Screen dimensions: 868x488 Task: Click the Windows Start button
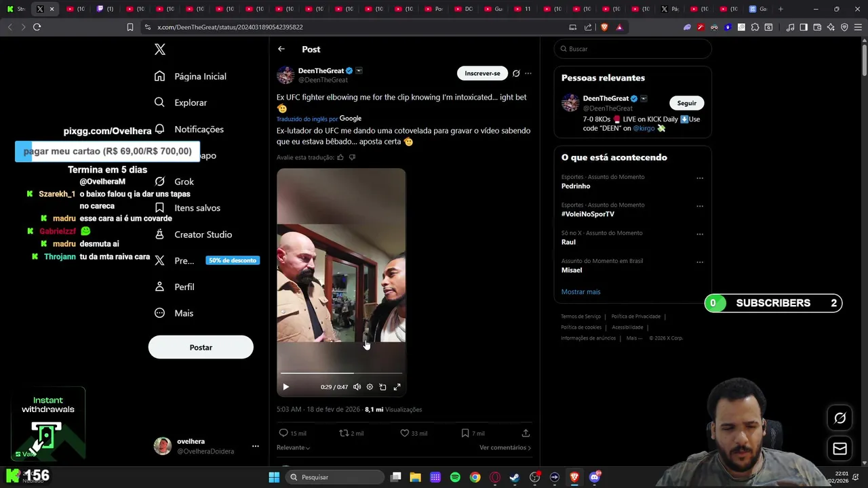pos(274,477)
